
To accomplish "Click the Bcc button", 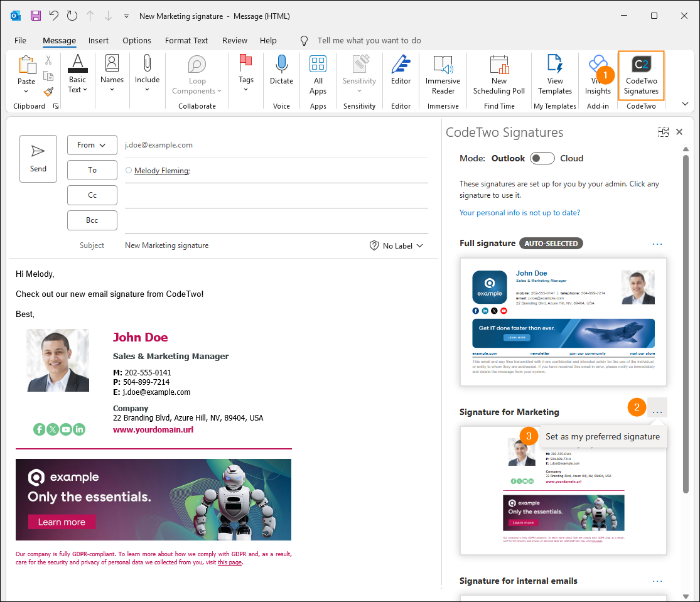I will coord(92,220).
